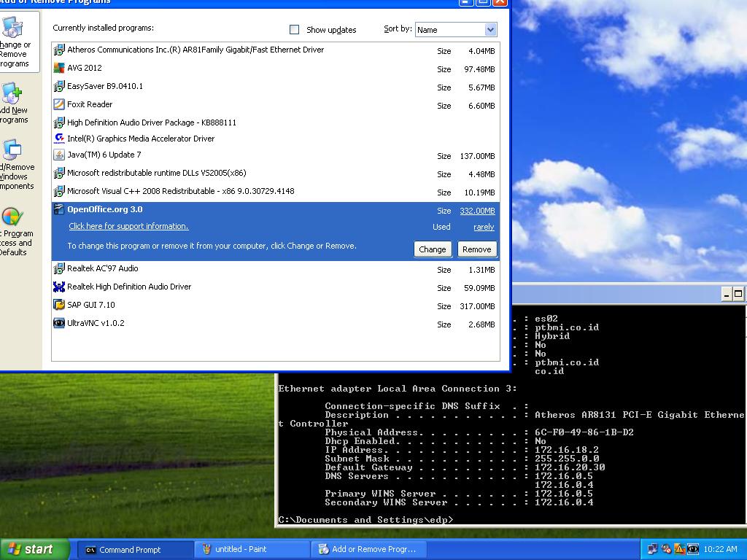This screenshot has height=560, width=747.
Task: Click the Java(TM) 6 Update 7 icon
Action: [59, 155]
